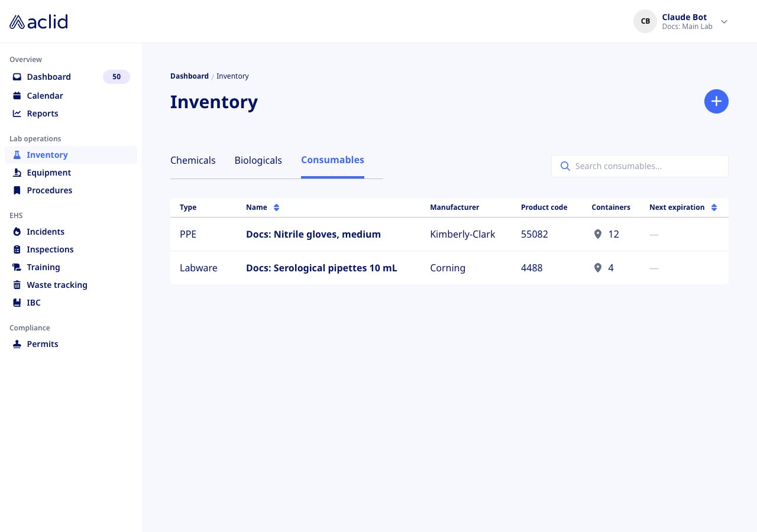This screenshot has width=757, height=532.
Task: Open Docs: Nitrile gloves, medium item
Action: tap(313, 234)
